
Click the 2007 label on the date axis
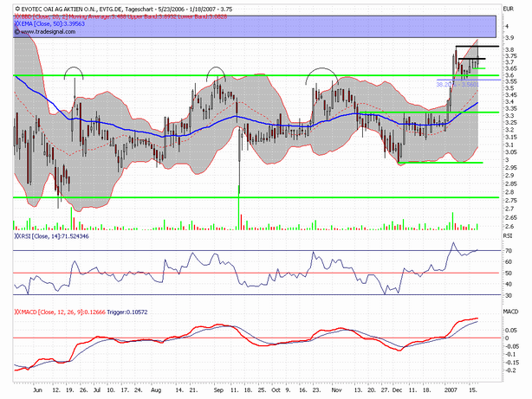click(453, 390)
